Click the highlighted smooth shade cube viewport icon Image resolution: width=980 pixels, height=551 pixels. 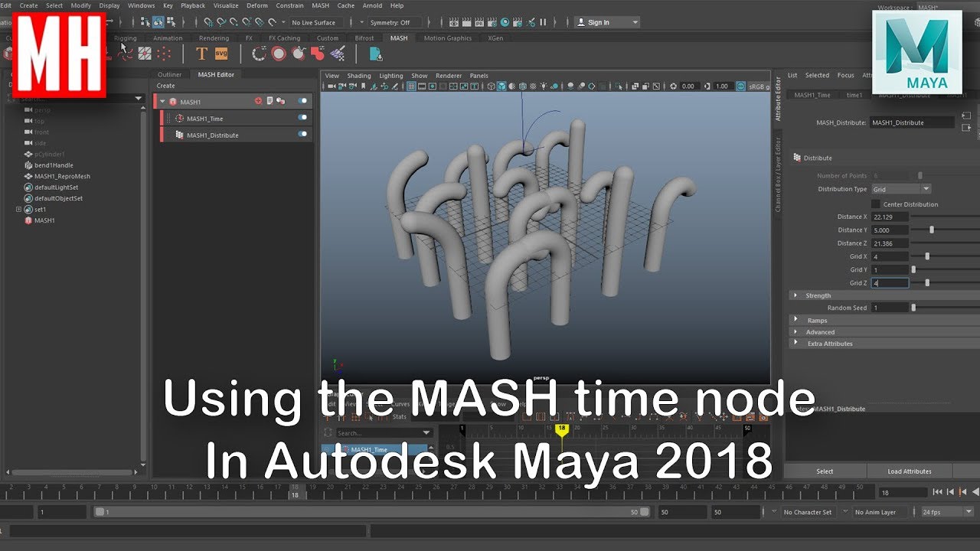501,86
